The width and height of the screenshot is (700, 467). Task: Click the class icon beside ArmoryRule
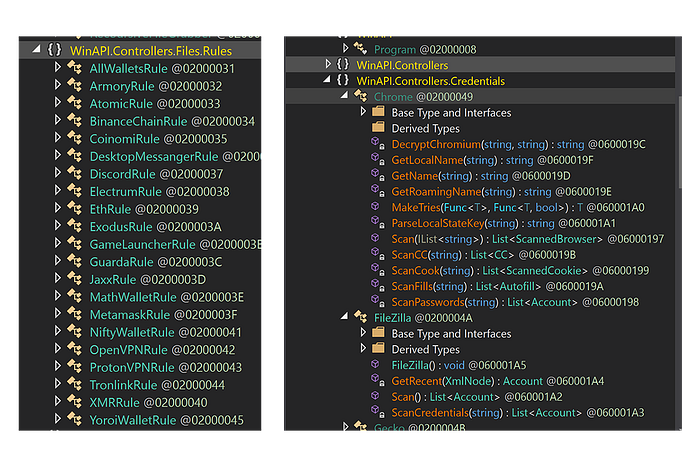(x=75, y=85)
